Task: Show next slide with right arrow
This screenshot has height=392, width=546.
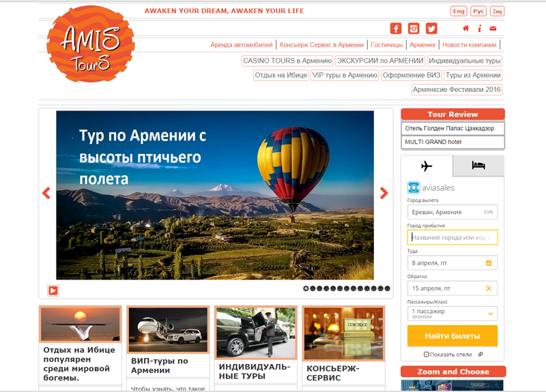Action: point(384,193)
